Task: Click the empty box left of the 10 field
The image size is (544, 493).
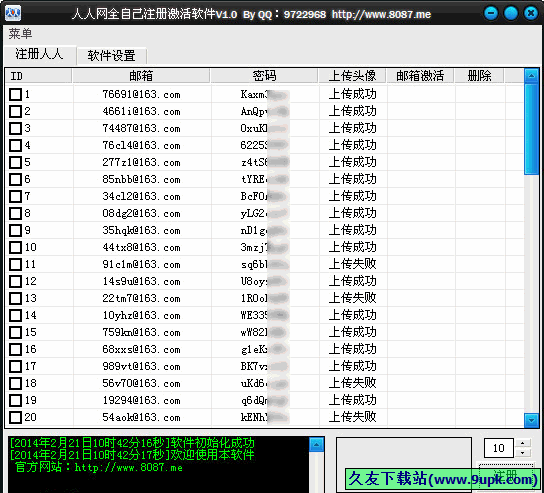Action: (404, 465)
